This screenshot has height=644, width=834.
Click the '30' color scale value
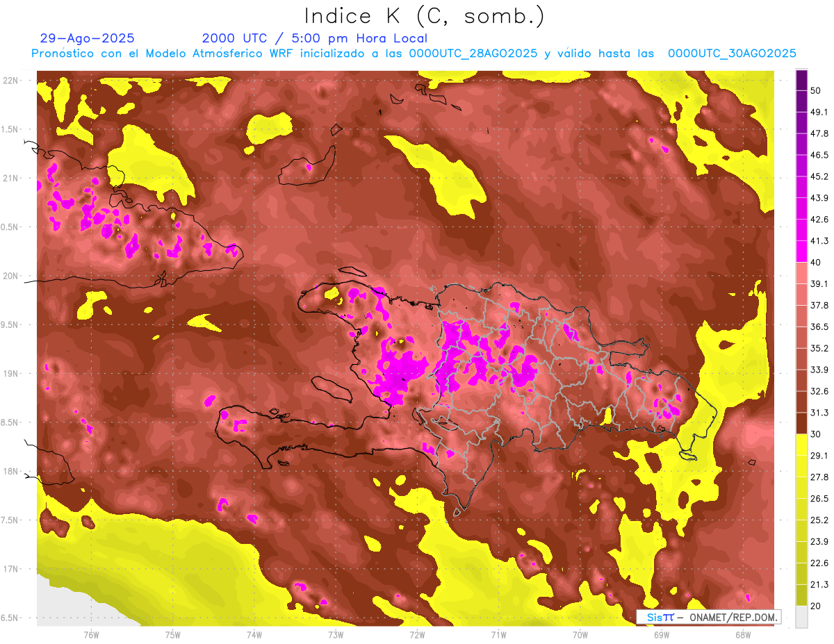[817, 435]
